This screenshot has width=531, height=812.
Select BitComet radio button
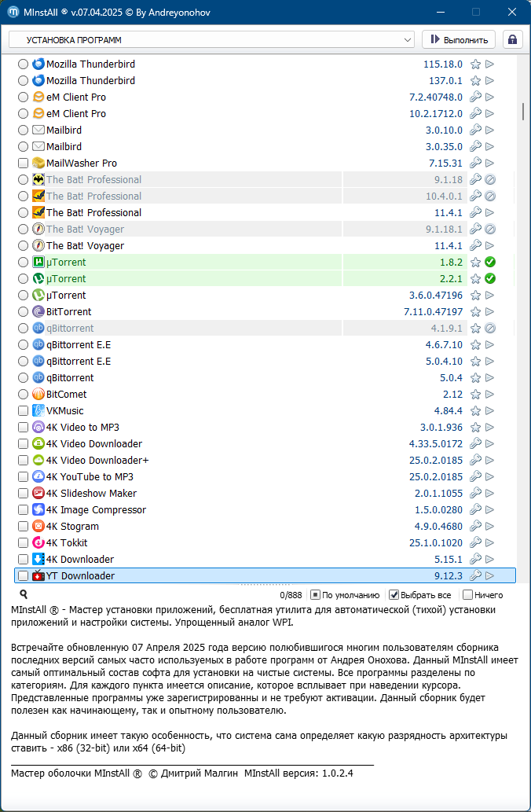23,394
